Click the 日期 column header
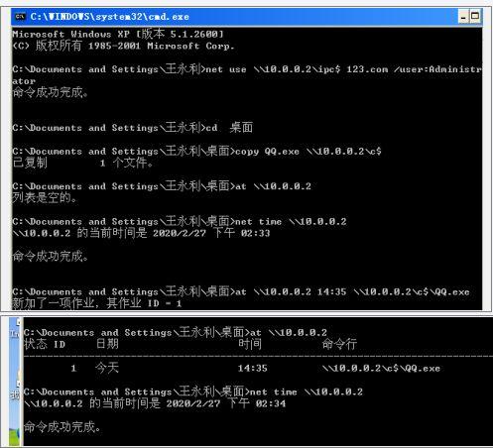The width and height of the screenshot is (493, 448). 107,344
